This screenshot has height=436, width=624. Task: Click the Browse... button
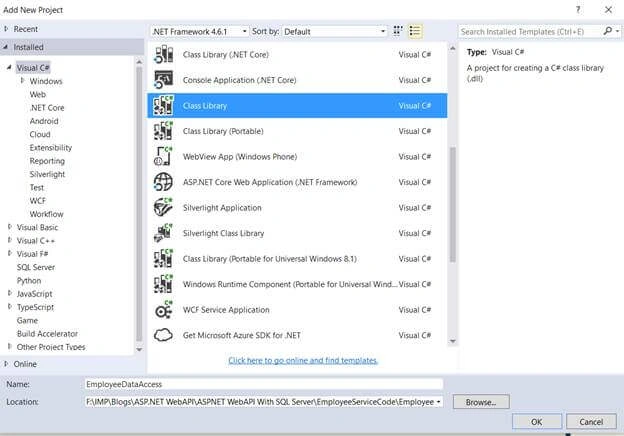(481, 402)
